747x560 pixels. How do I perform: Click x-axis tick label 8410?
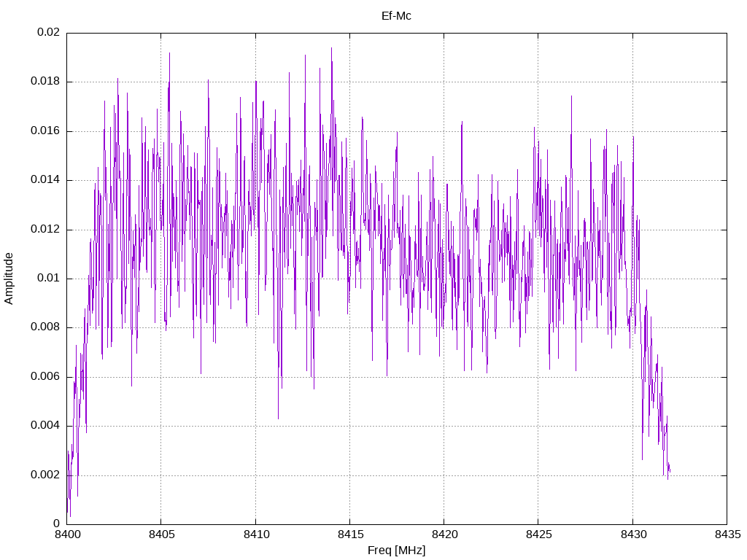click(x=256, y=534)
